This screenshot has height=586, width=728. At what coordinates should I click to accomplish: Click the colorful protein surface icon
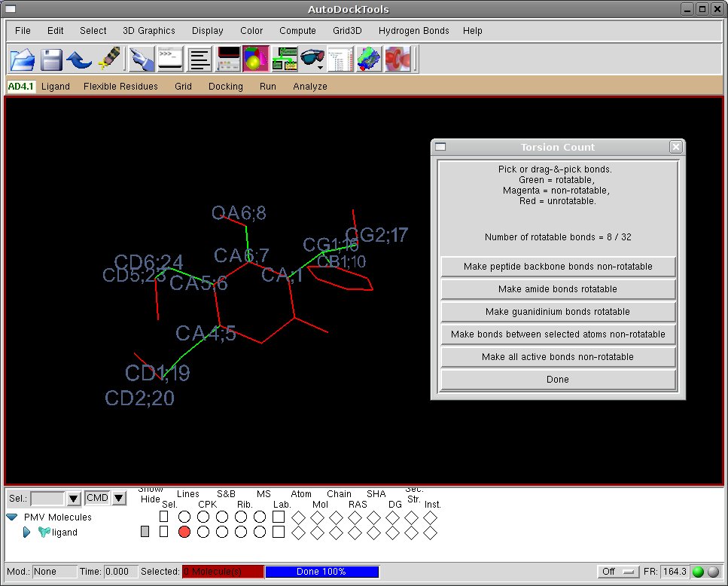click(x=369, y=60)
